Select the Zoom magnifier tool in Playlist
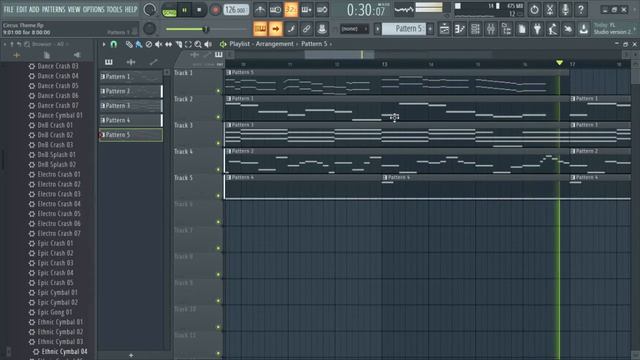This screenshot has width=640, height=360. [x=198, y=44]
